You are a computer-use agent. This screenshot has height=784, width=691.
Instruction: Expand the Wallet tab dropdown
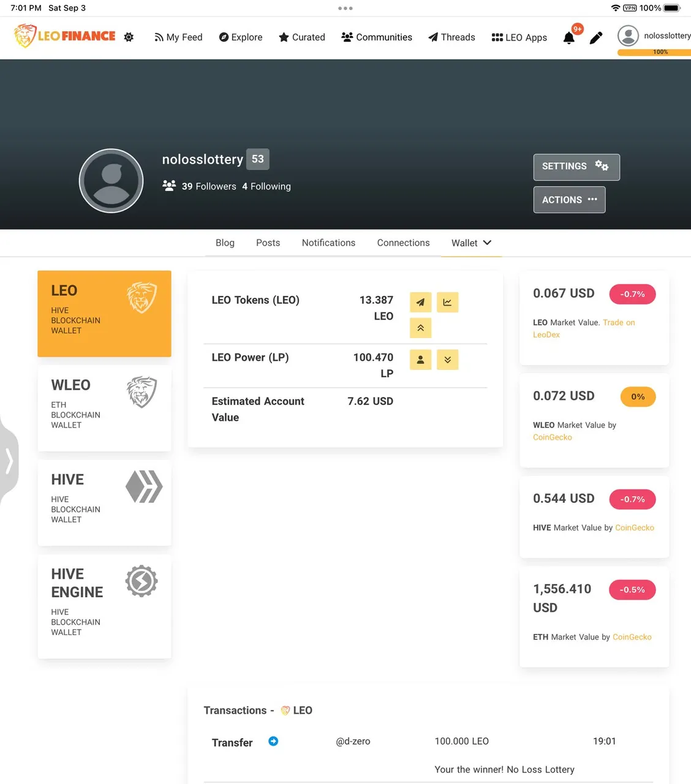(x=471, y=243)
